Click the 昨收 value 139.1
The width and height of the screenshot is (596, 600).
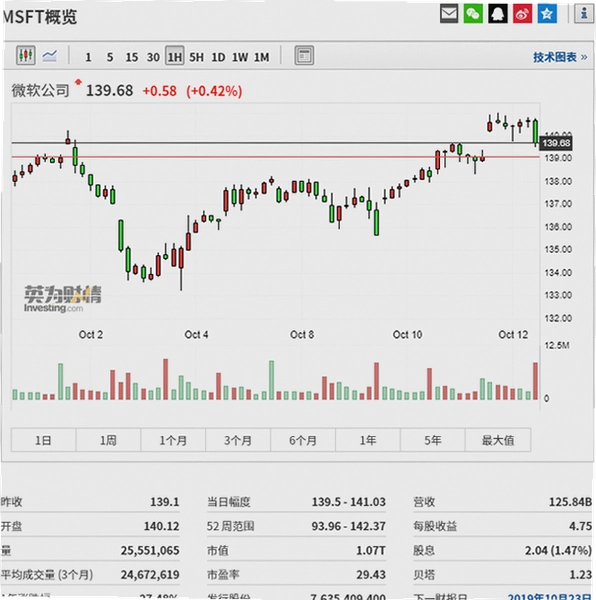pyautogui.click(x=164, y=502)
